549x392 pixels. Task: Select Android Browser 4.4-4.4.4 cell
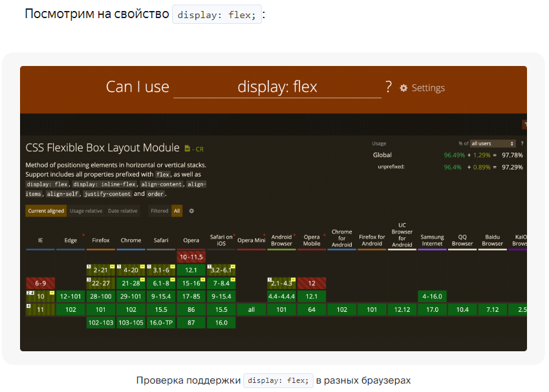click(x=281, y=296)
